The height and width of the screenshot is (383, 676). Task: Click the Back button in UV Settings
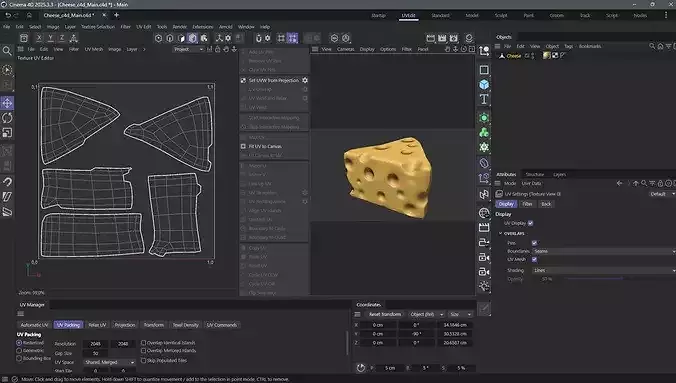pyautogui.click(x=546, y=204)
